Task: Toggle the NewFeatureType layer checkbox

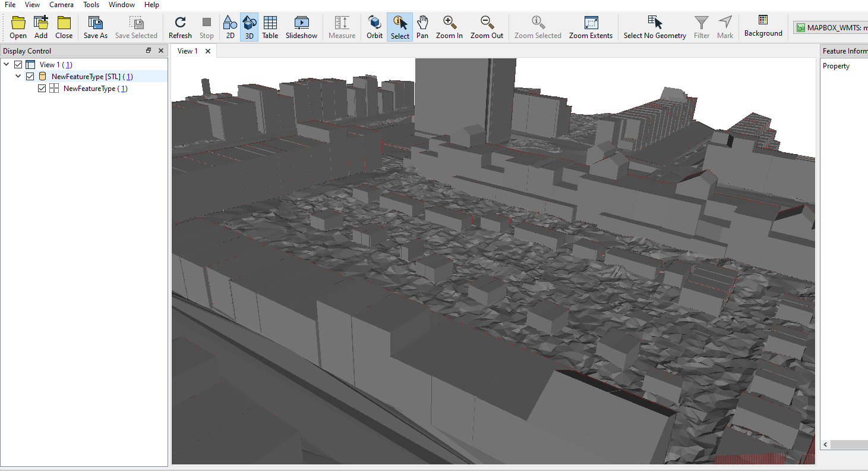Action: coord(42,88)
